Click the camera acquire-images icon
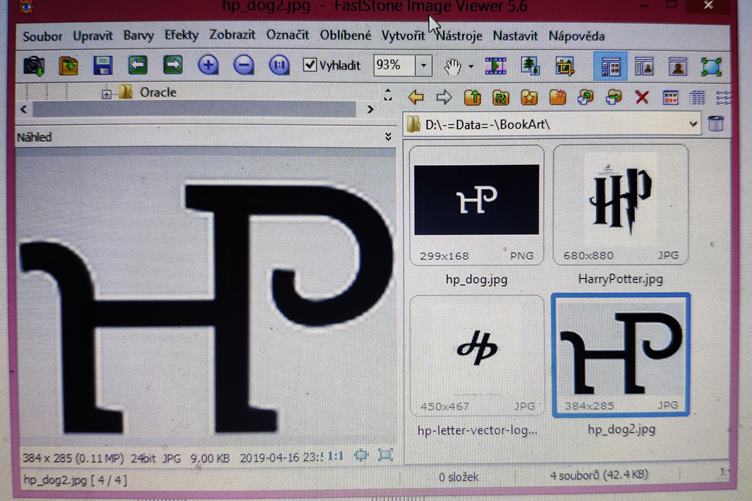This screenshot has height=501, width=752. pyautogui.click(x=34, y=66)
